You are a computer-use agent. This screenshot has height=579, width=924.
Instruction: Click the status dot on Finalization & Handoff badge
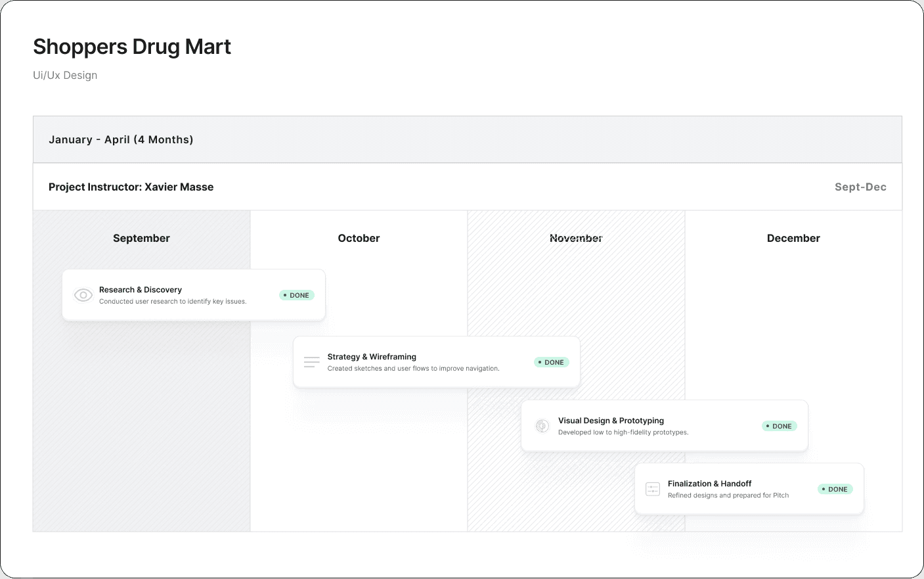click(825, 489)
